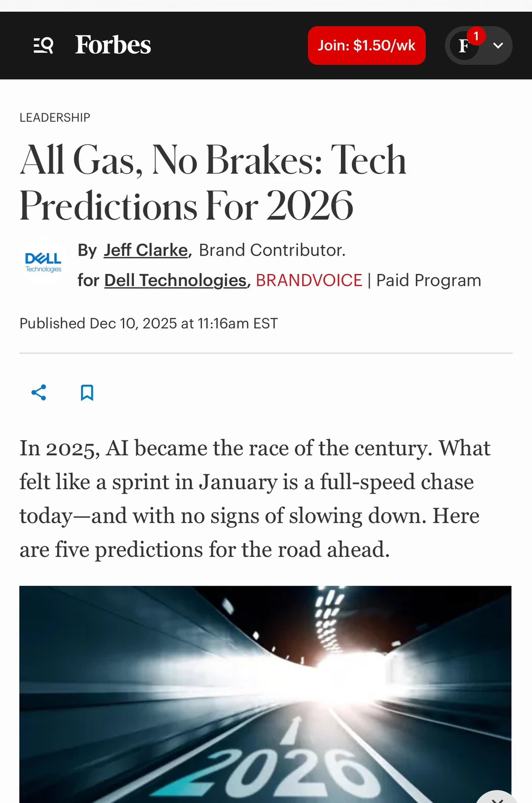Open the LEADERSHIP category
The height and width of the screenshot is (803, 532).
tap(55, 118)
